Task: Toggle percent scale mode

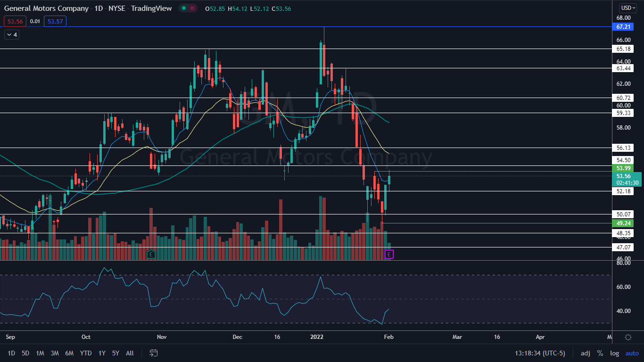Action: (600, 353)
